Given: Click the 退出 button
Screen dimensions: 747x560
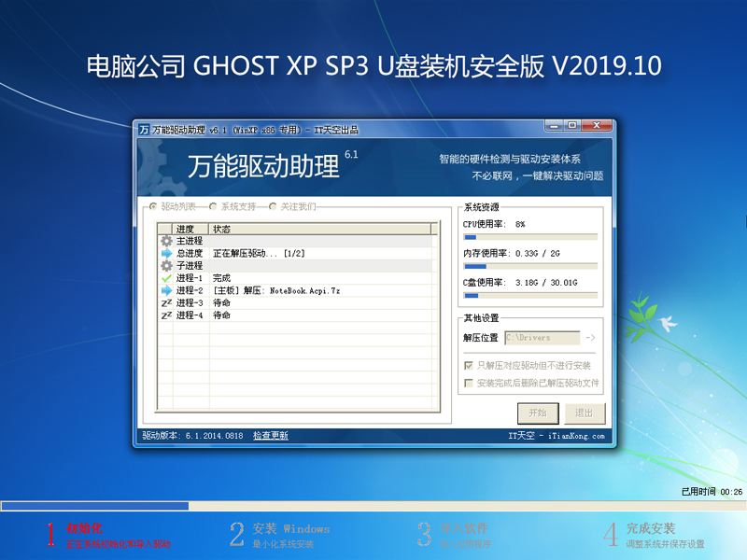Looking at the screenshot, I should click(585, 413).
